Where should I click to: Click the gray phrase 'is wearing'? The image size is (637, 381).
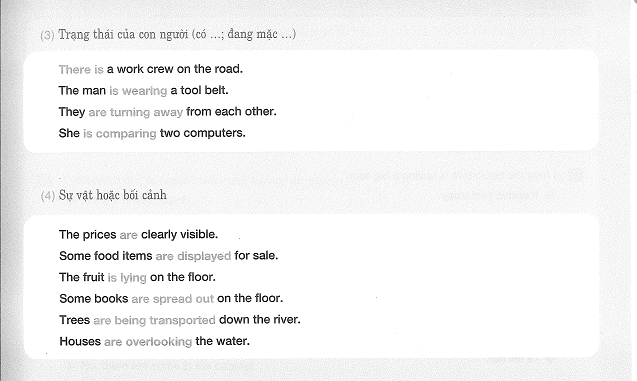click(x=138, y=91)
